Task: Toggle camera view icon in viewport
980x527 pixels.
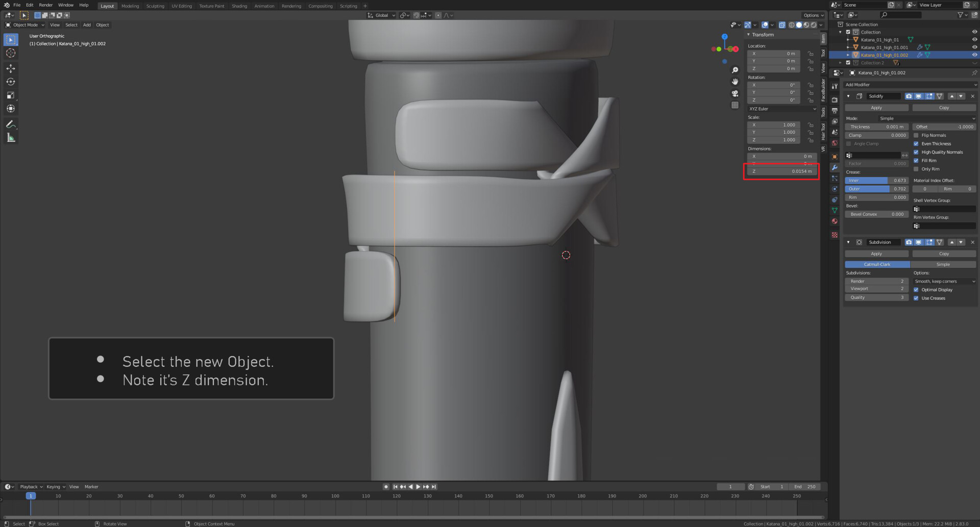Action: tap(735, 93)
